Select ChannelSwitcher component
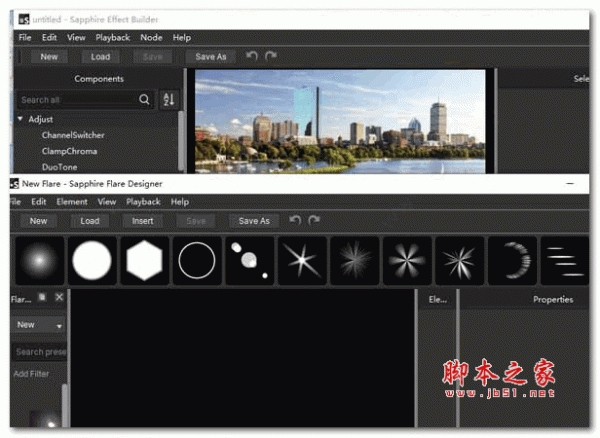Screen dimensions: 600x438 [x=73, y=135]
